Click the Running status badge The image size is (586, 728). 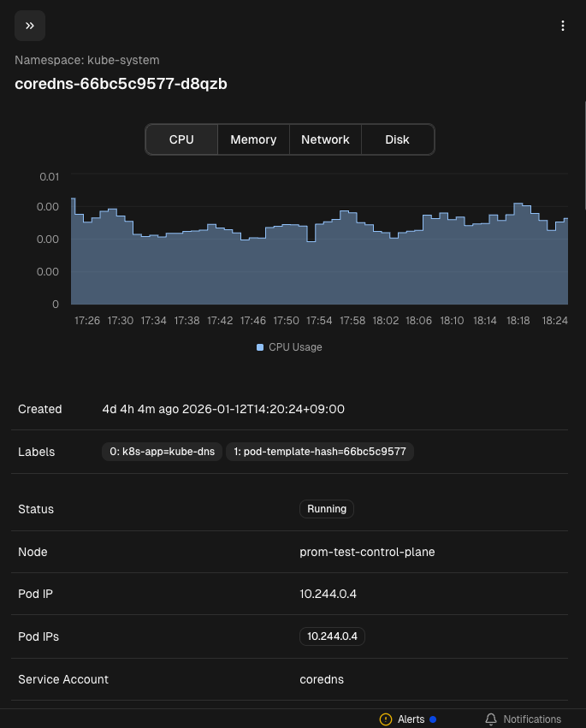pyautogui.click(x=327, y=509)
